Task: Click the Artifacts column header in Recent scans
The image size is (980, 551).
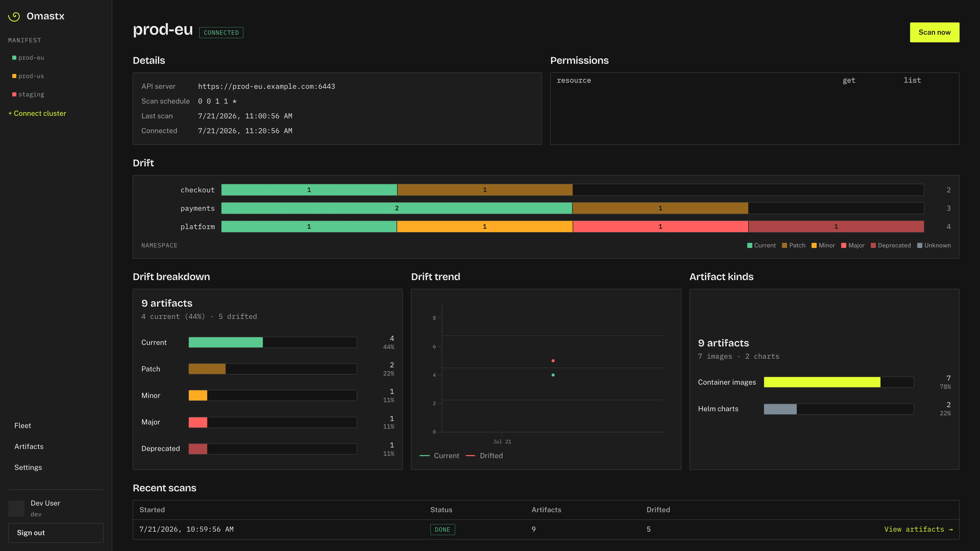Action: [546, 510]
